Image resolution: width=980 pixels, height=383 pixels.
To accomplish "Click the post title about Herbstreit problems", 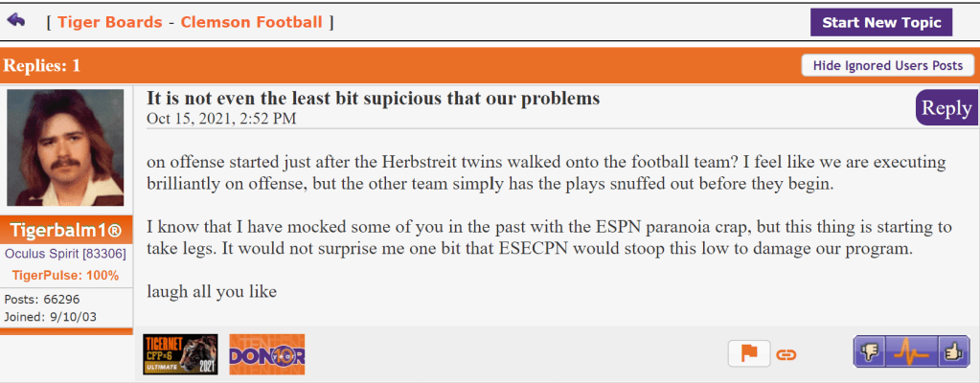I will pyautogui.click(x=373, y=99).
